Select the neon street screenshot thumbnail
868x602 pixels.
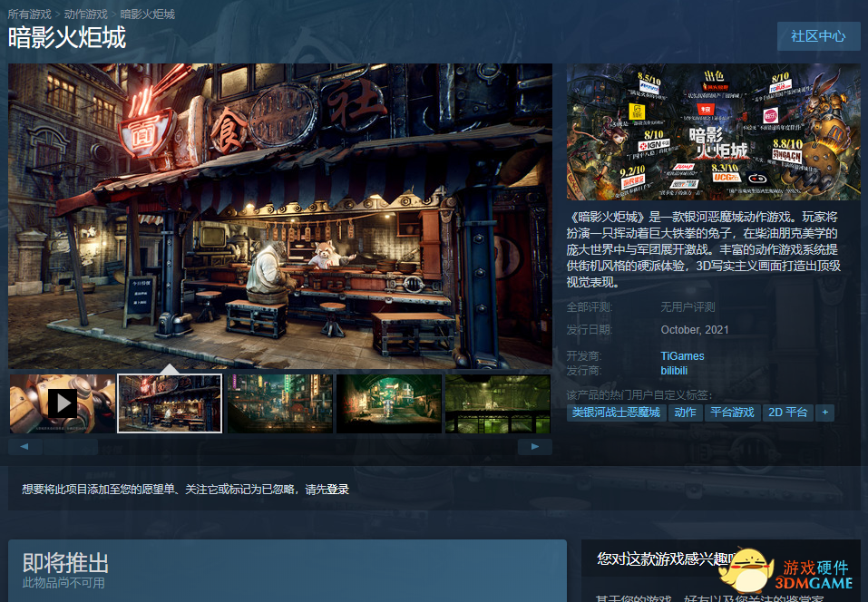click(x=280, y=403)
